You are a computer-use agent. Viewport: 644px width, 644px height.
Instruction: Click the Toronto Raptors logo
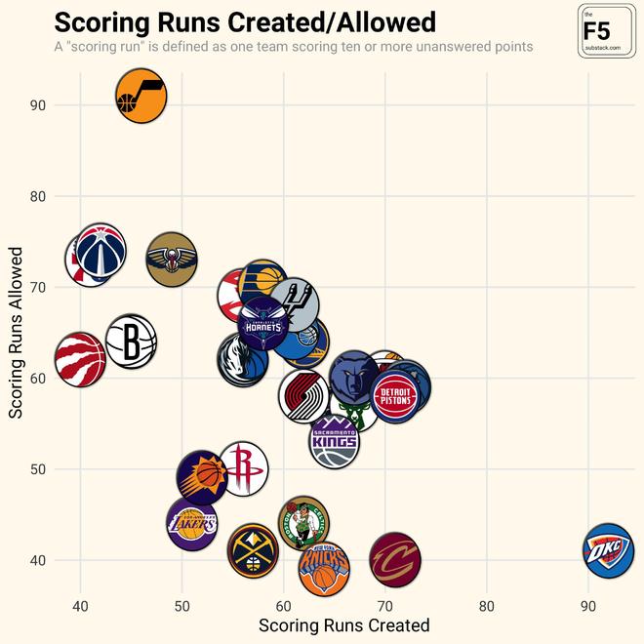[x=80, y=359]
